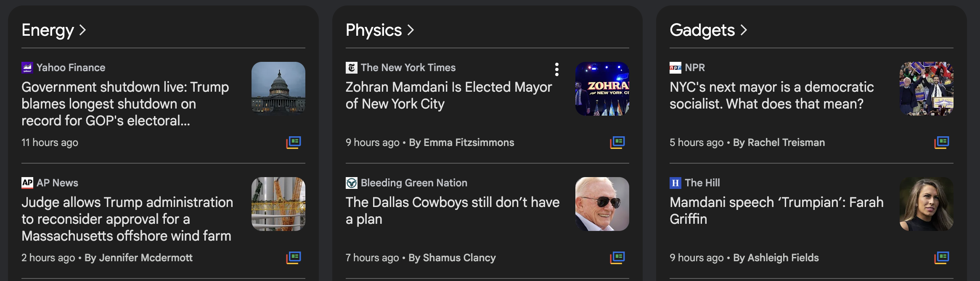Click the Zohran rally stage thumbnail
Image resolution: width=980 pixels, height=281 pixels.
602,88
